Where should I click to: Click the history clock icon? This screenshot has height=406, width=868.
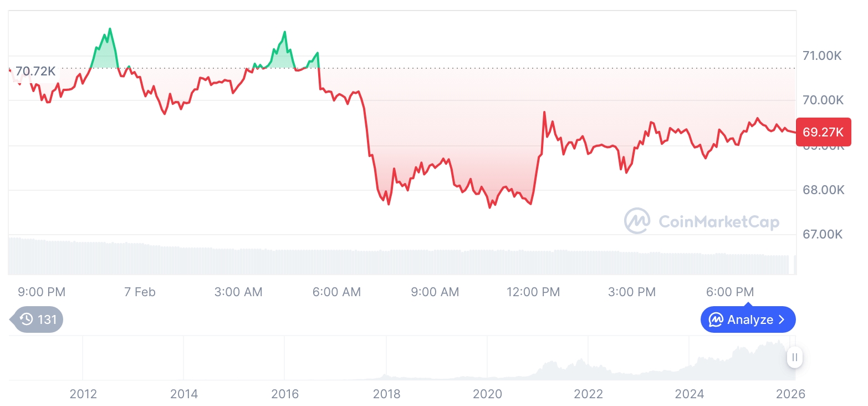26,319
